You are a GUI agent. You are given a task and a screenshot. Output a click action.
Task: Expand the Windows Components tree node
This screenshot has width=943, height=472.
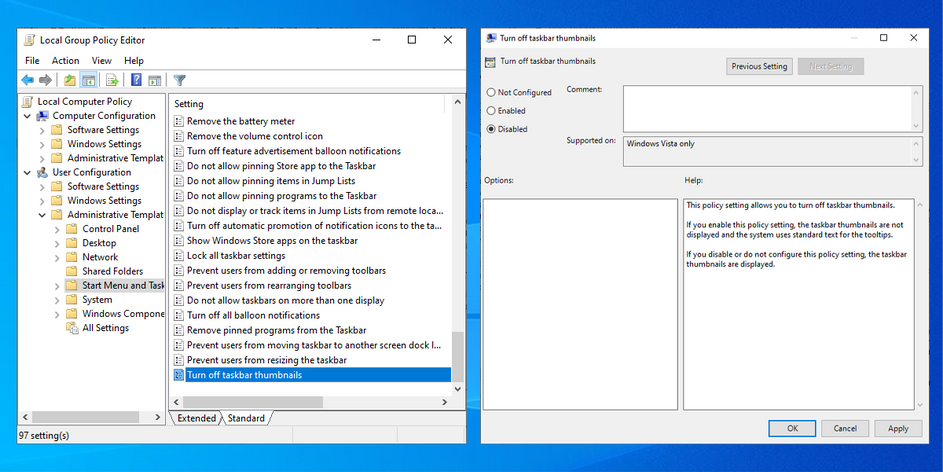(x=57, y=314)
